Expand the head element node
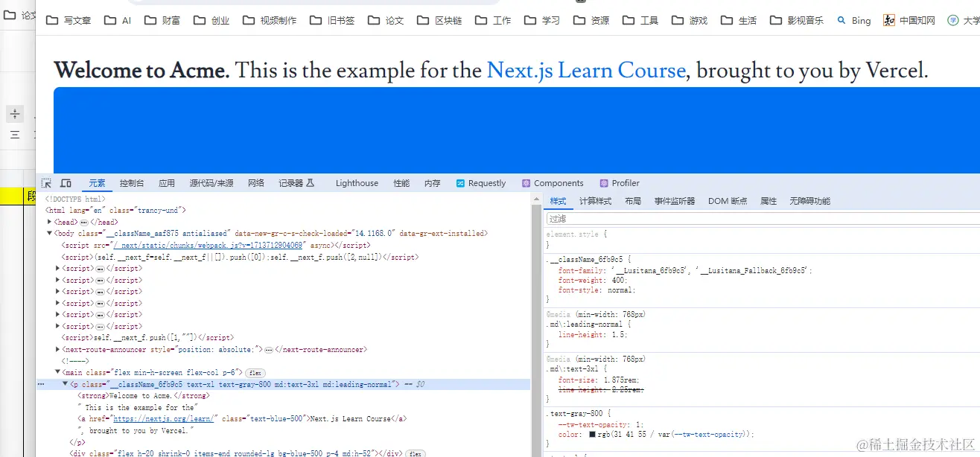The image size is (980, 457). pos(49,221)
